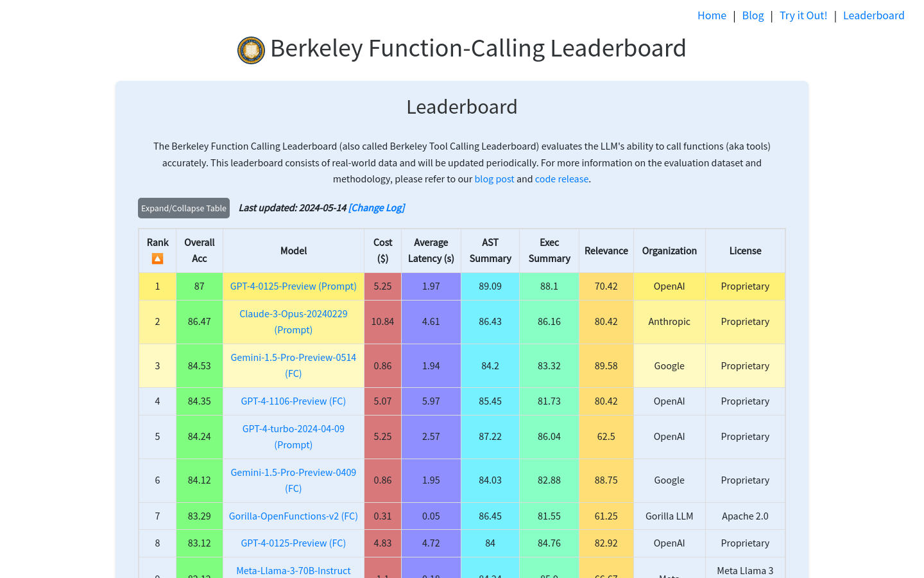Sort by the License column header
Screen dimensions: 924x578
(x=745, y=250)
